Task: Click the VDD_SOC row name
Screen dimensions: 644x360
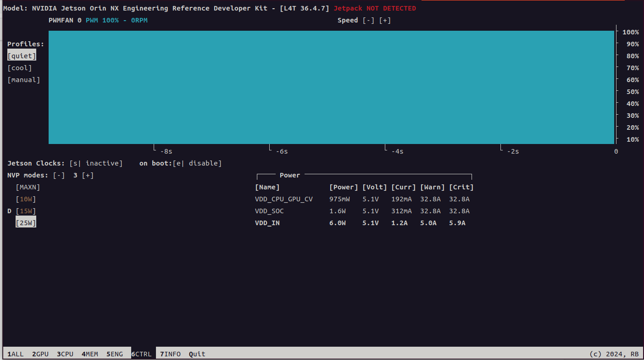Action: (269, 211)
